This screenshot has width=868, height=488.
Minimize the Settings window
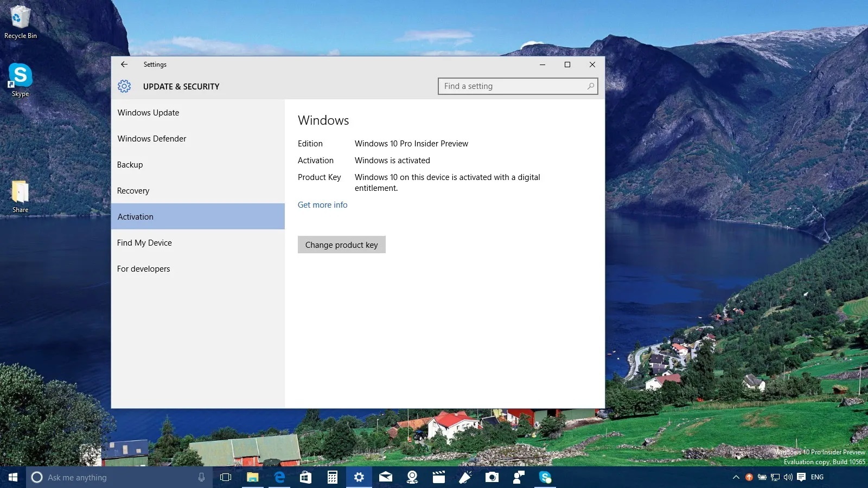(x=542, y=65)
